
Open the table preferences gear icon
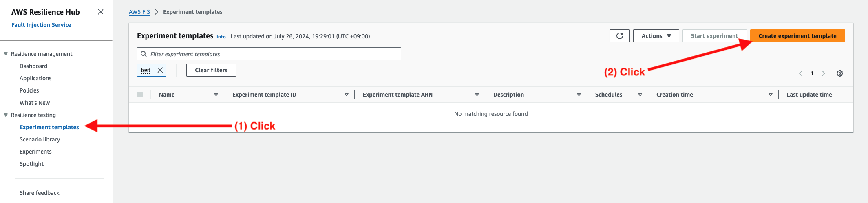pos(840,73)
